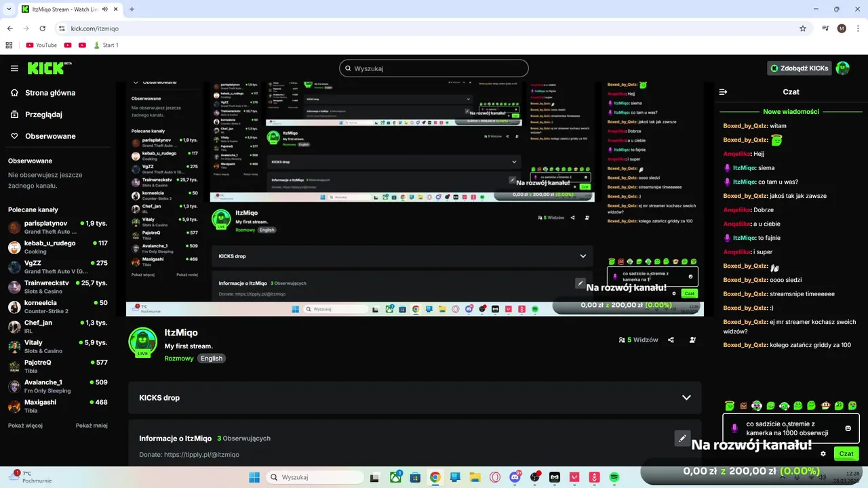Open Spotify from the taskbar

[x=614, y=477]
